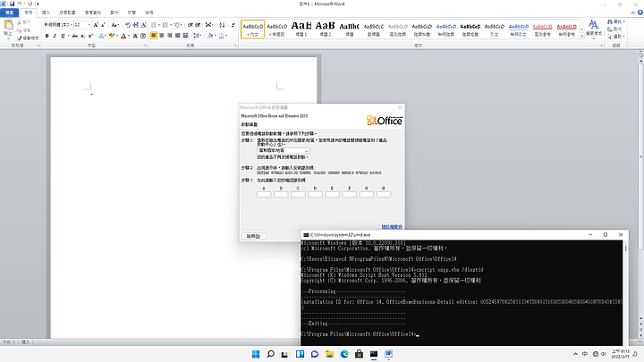
Task: Open the Line Spacing dropdown
Action: coord(197,36)
